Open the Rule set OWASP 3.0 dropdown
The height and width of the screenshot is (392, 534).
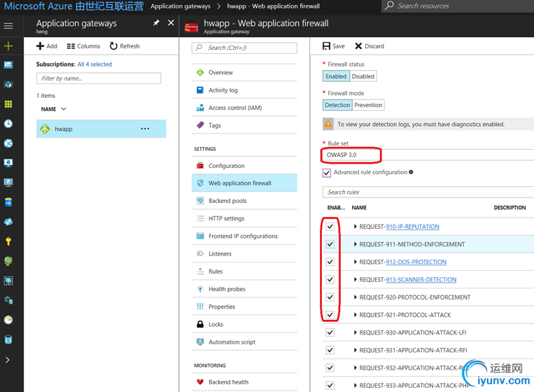428,155
